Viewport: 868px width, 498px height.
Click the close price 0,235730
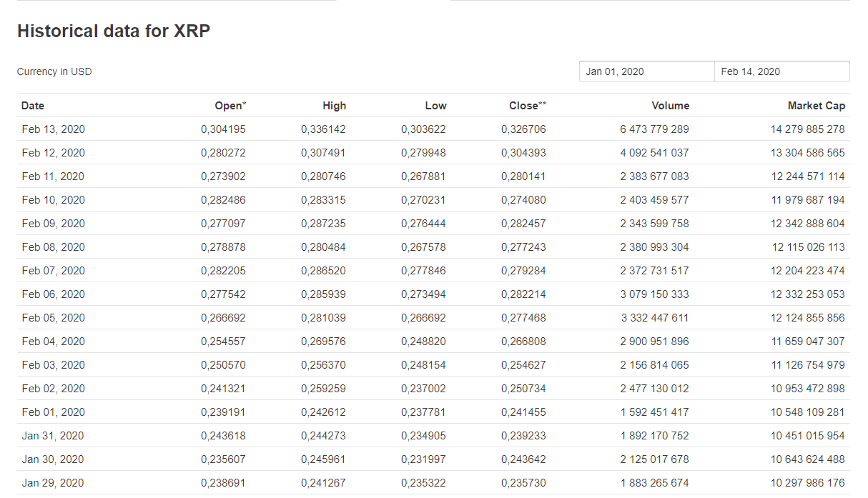(x=523, y=483)
